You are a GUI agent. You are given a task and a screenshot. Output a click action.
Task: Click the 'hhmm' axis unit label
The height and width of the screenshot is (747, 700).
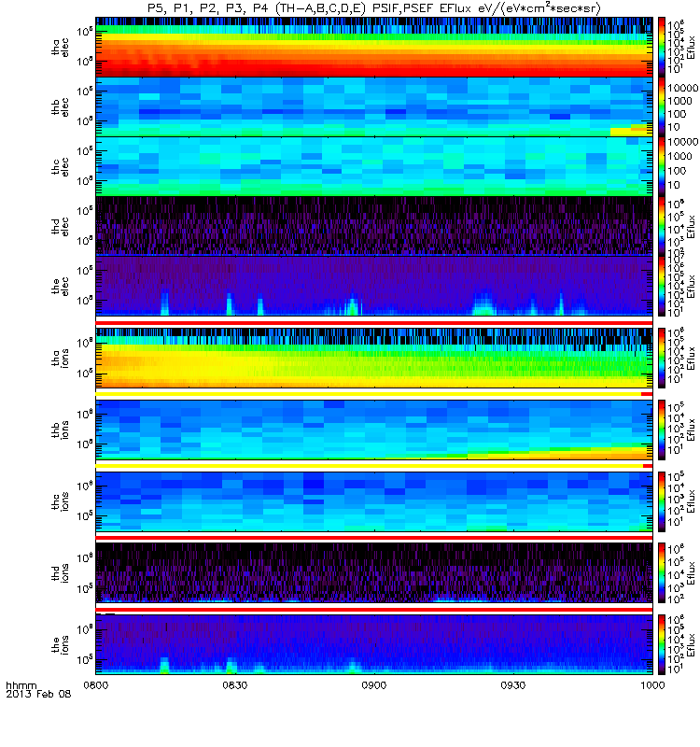pos(21,685)
